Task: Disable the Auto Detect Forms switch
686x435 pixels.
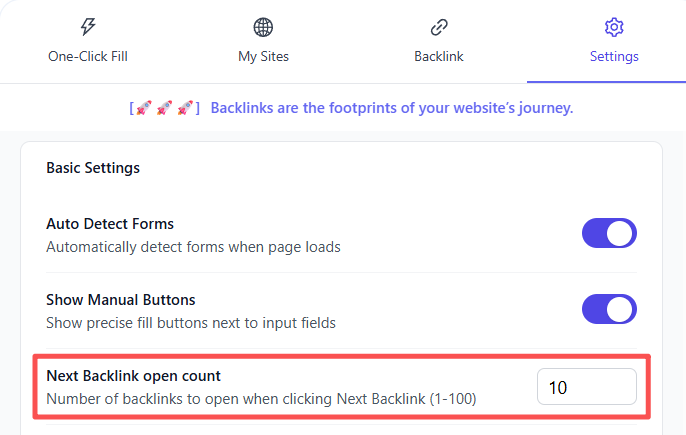Action: 609,234
